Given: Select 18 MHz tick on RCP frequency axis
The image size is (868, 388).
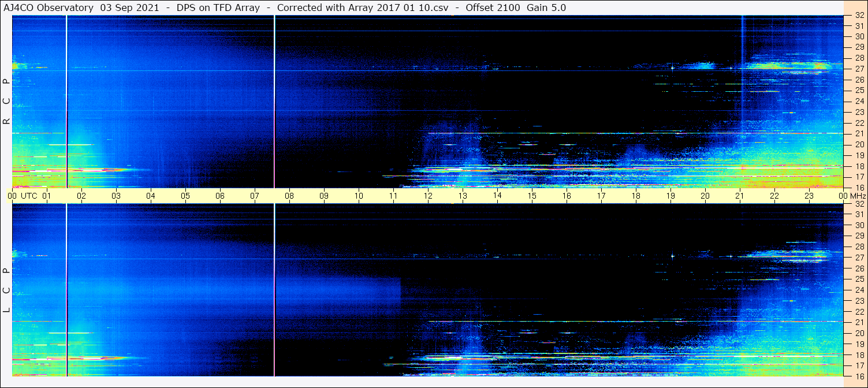Looking at the screenshot, I should (x=859, y=166).
